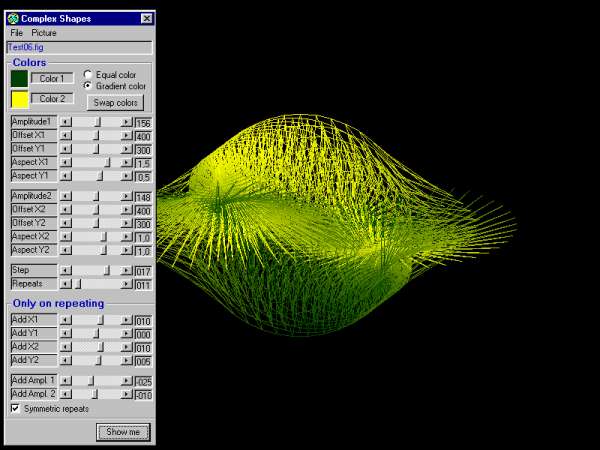The width and height of the screenshot is (600, 450).
Task: Click right arrow of Amplitude1 slider
Action: pos(126,122)
